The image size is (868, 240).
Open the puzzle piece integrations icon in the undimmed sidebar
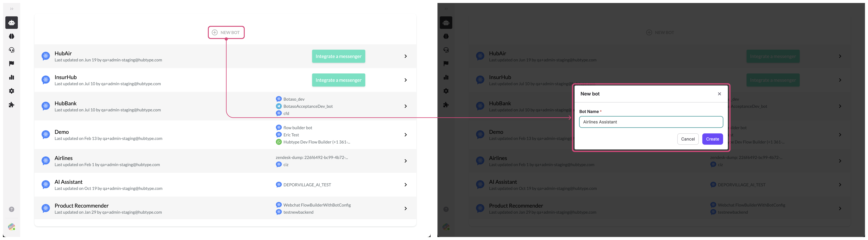[x=11, y=105]
